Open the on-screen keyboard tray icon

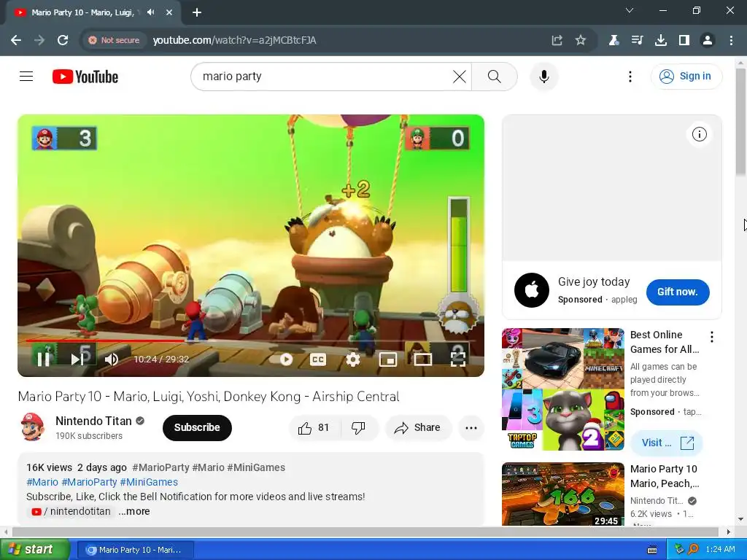pyautogui.click(x=652, y=550)
